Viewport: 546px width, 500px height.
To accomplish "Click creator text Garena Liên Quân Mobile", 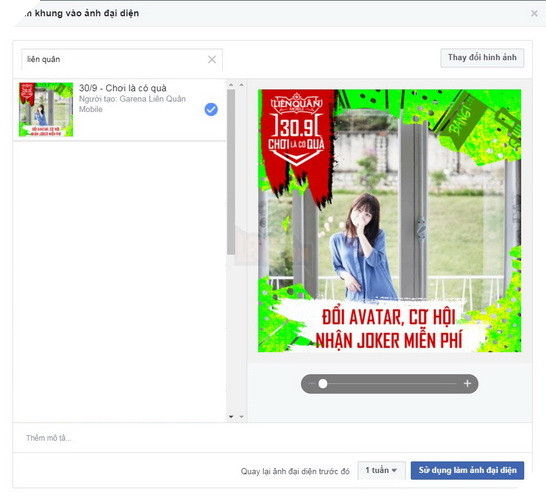I will point(132,104).
